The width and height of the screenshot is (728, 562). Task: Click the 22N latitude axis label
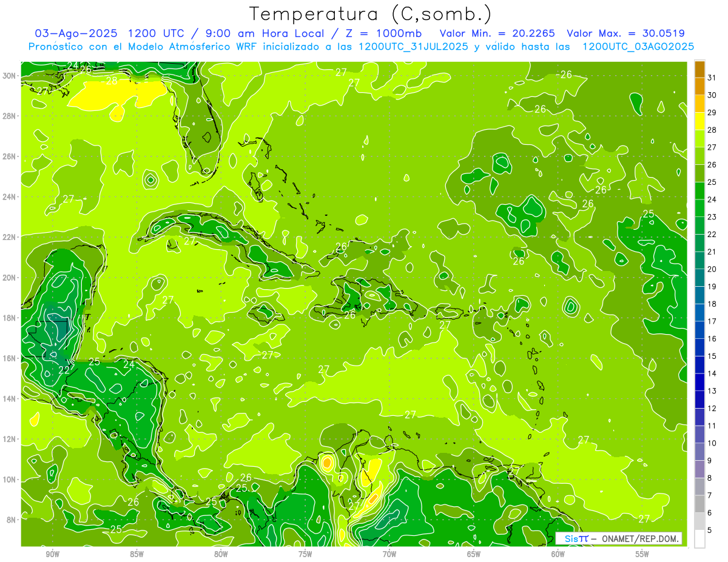pyautogui.click(x=8, y=237)
